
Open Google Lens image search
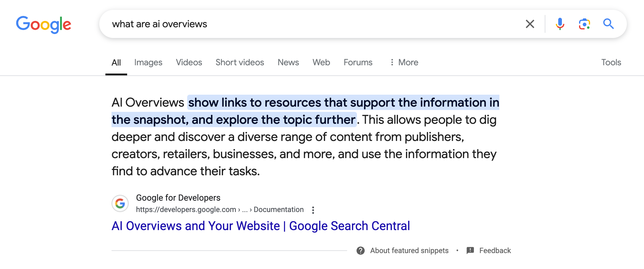(584, 24)
